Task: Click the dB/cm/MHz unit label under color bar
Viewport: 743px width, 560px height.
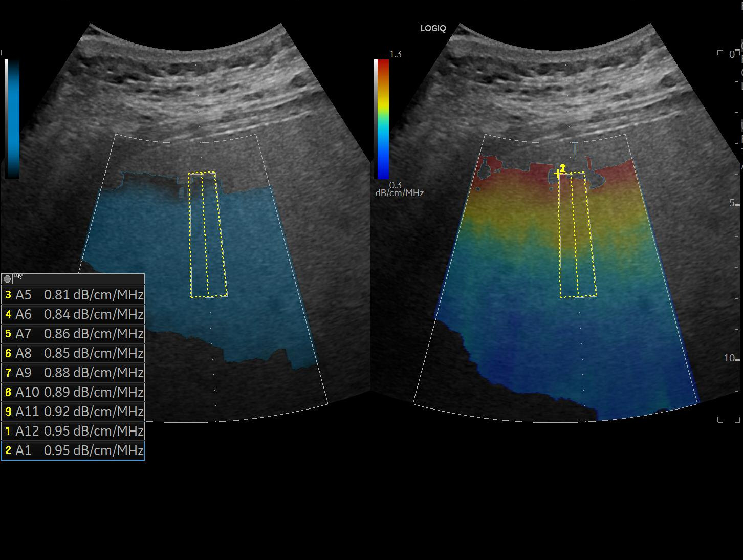Action: 399,193
